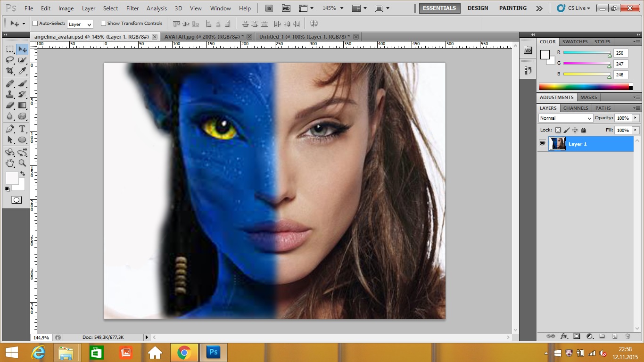Open the Mini Bridge collapsed panel

pyautogui.click(x=528, y=50)
